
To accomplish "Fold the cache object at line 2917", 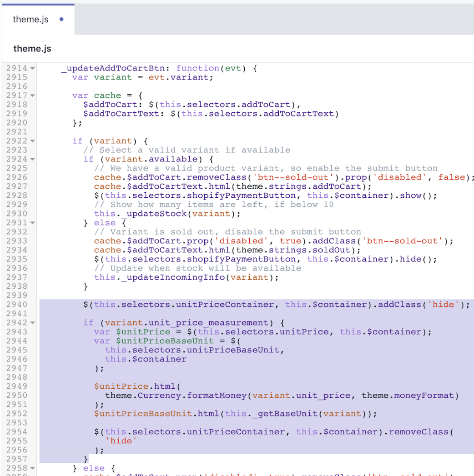I will point(32,95).
